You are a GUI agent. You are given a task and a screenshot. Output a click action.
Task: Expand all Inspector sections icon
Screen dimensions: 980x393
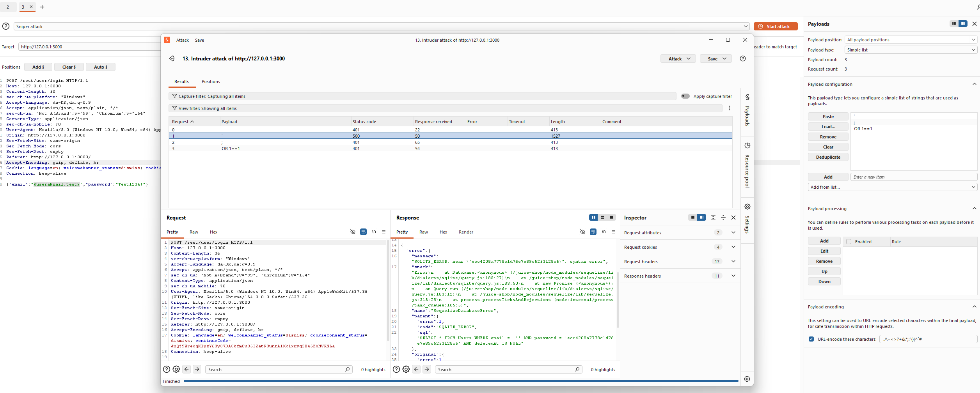click(x=713, y=218)
